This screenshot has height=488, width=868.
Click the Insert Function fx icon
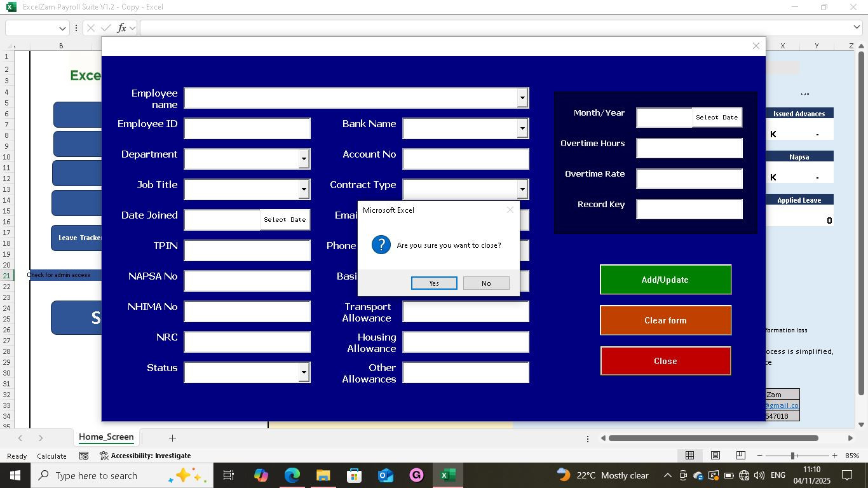[x=121, y=28]
